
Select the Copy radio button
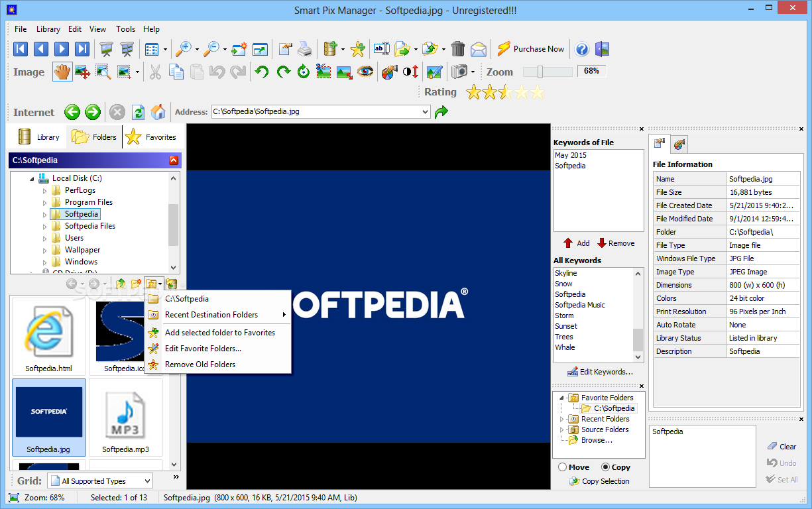tap(605, 467)
